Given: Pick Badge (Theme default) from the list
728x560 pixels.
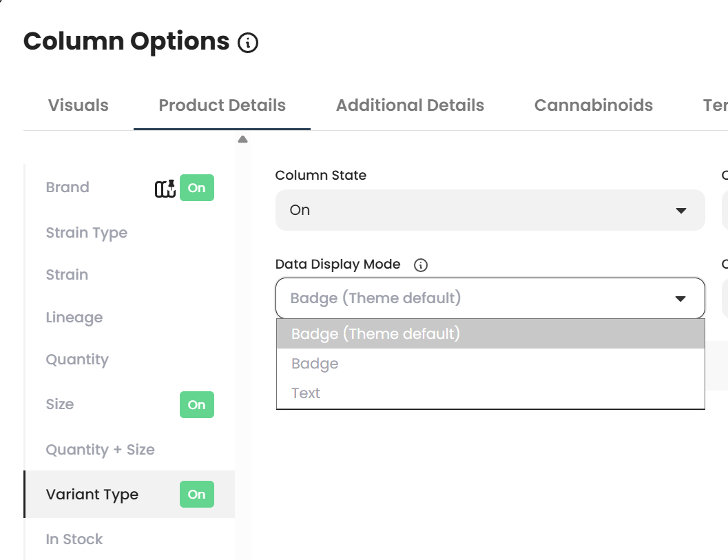Looking at the screenshot, I should coord(375,334).
